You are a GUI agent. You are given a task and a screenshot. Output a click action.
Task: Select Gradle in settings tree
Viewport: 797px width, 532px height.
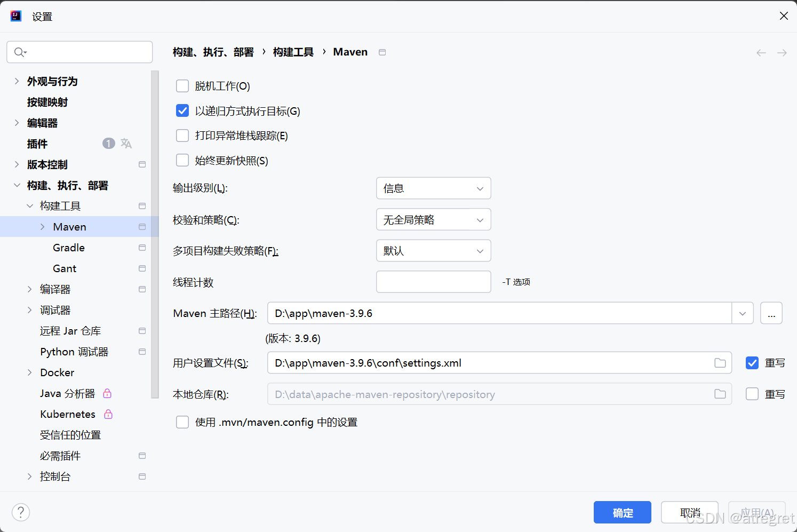click(x=69, y=248)
